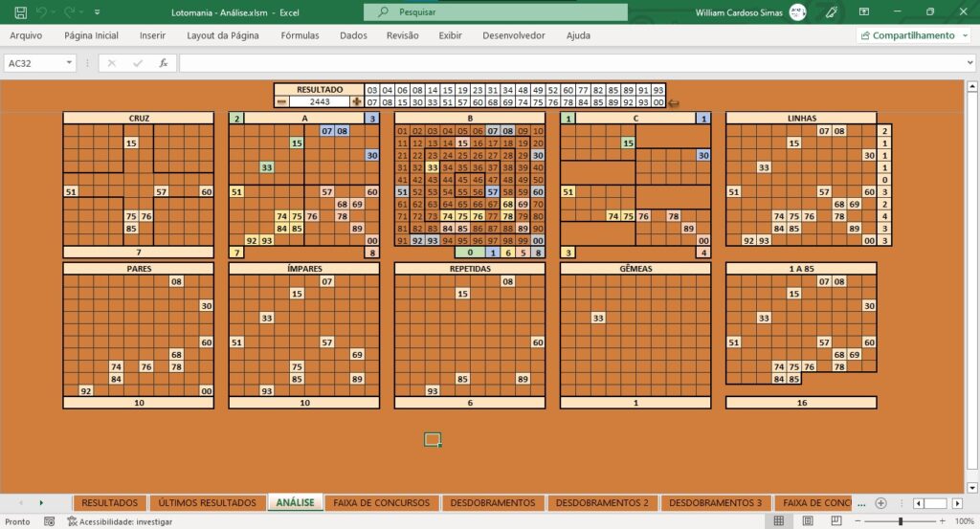Click the Undo arrow icon

coord(40,11)
